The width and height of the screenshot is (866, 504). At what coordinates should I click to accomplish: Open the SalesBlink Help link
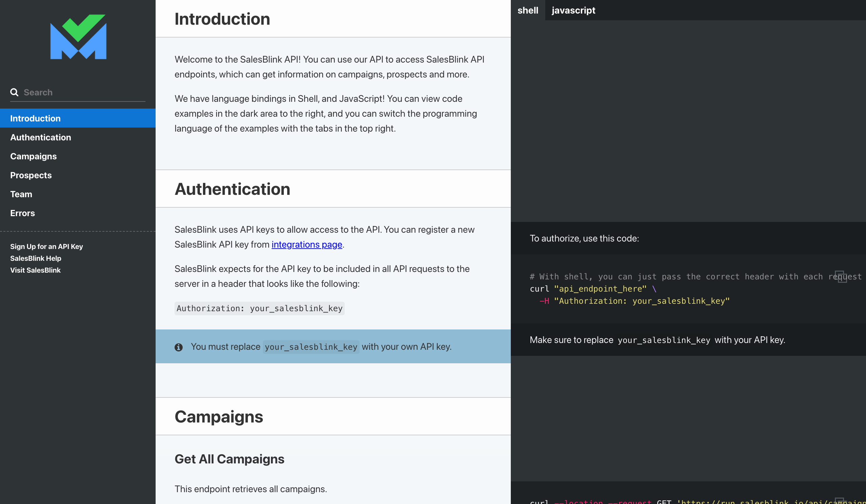tap(36, 258)
